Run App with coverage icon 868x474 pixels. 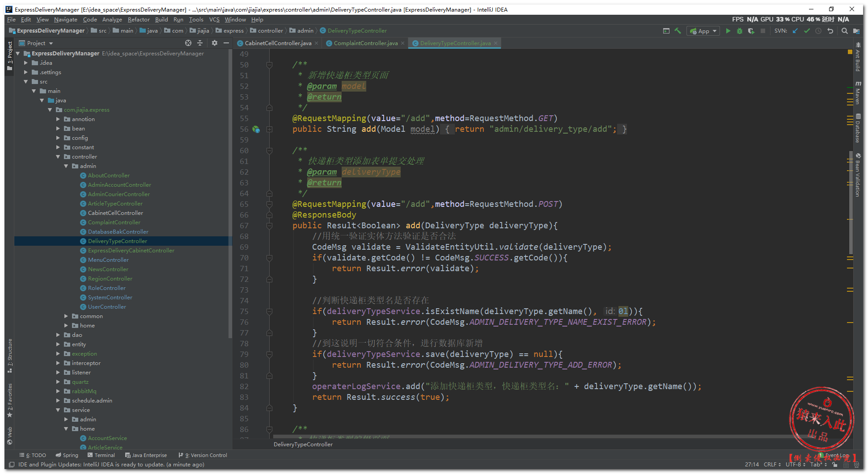(751, 31)
